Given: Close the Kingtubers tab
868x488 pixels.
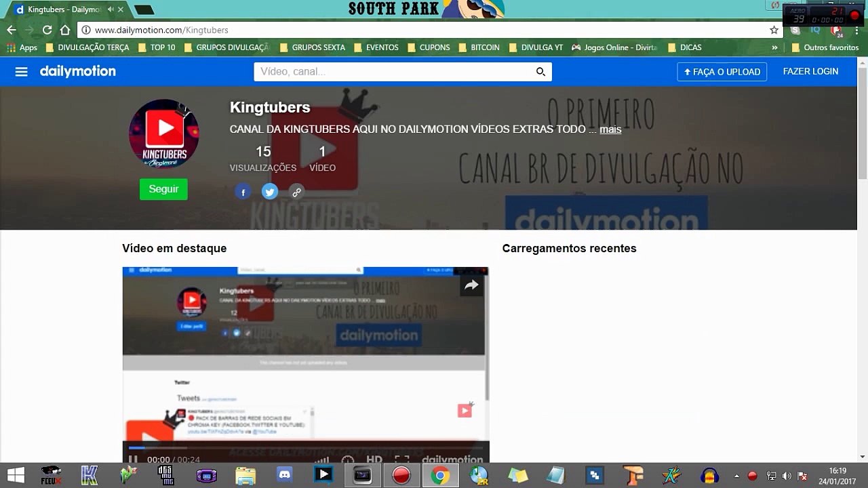Looking at the screenshot, I should pos(121,9).
